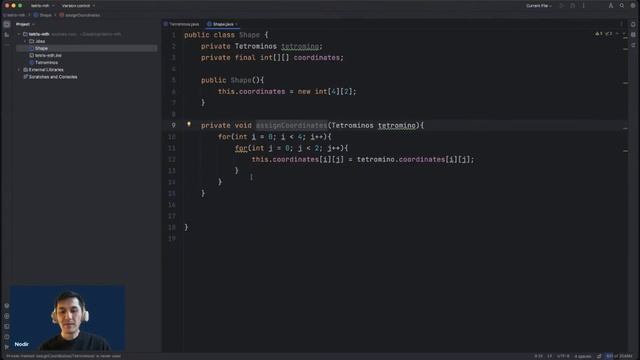The height and width of the screenshot is (360, 640).
Task: Click line number 9 in the gutter
Action: [173, 125]
